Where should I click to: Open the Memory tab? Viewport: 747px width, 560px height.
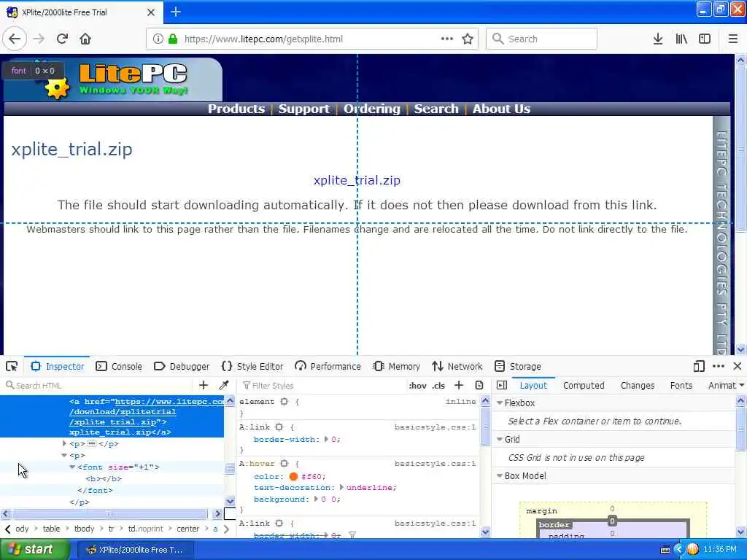click(397, 366)
